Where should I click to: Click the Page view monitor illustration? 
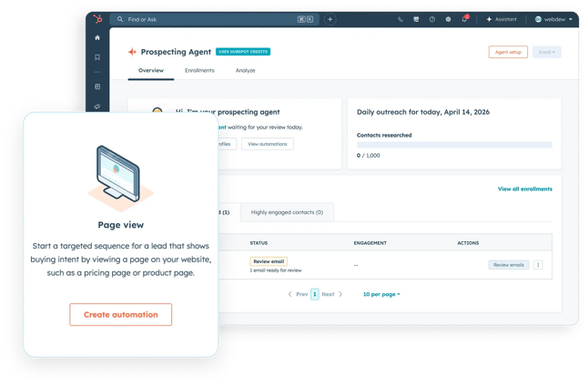(x=120, y=178)
